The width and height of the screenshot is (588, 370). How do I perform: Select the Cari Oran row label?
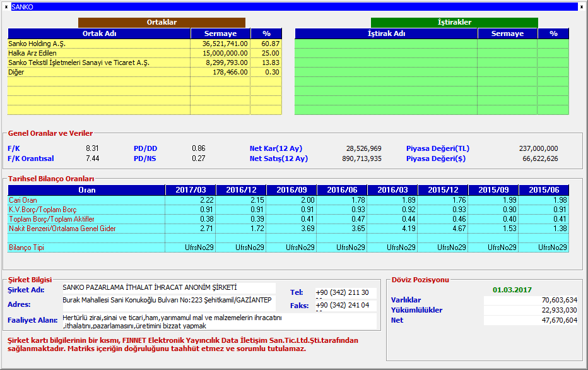point(23,200)
